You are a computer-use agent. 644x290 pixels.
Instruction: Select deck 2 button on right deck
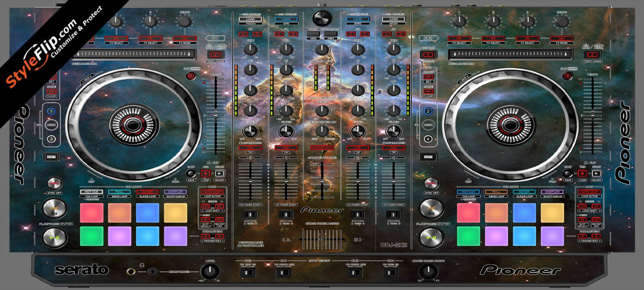coord(428,111)
